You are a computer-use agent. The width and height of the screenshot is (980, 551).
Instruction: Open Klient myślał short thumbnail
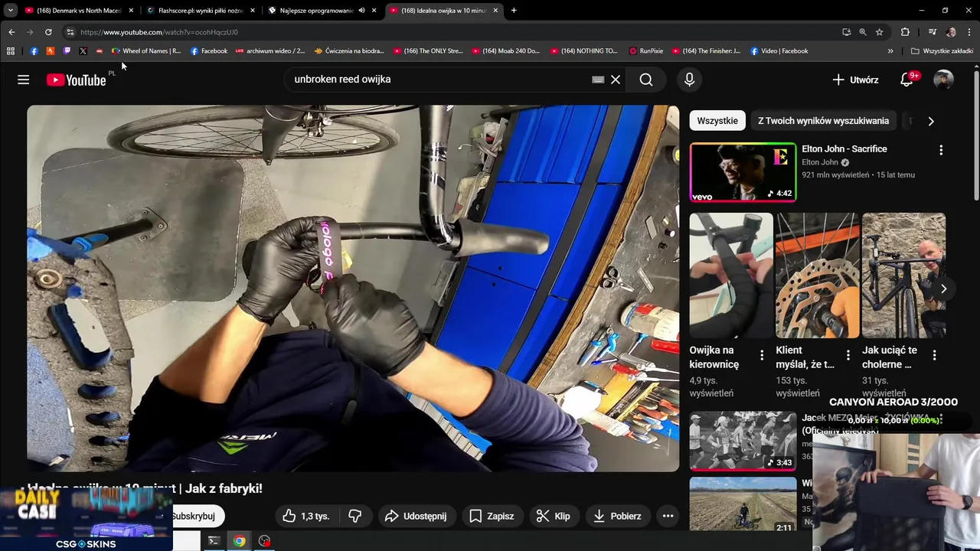click(x=818, y=275)
